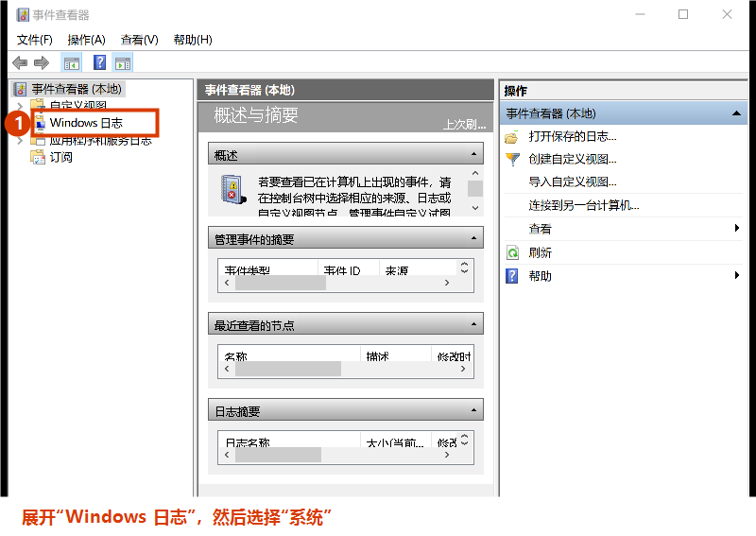Viewport: 756px width, 536px height.
Task: Collapse the 日志摘要 section
Action: [x=473, y=410]
